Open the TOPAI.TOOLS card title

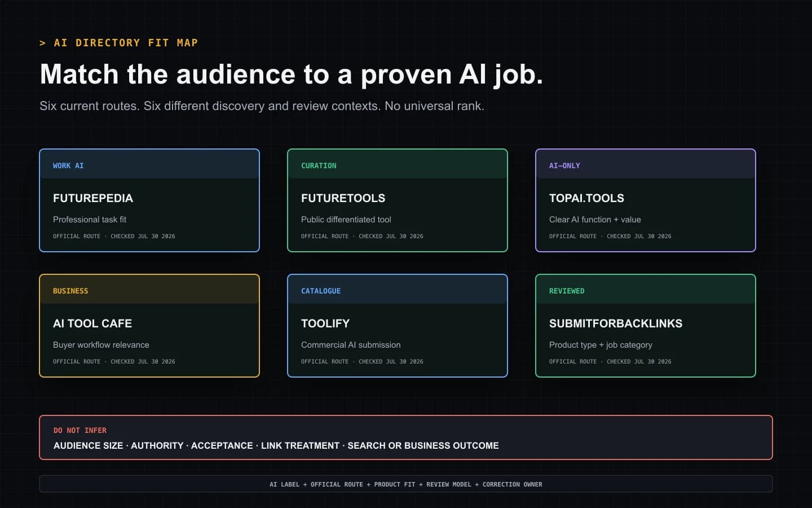[586, 198]
